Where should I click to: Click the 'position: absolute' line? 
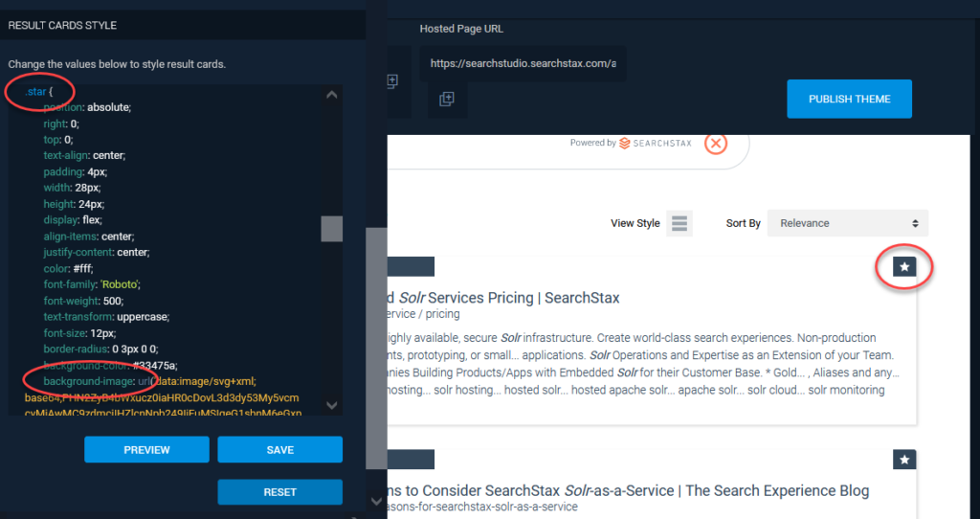[x=87, y=107]
